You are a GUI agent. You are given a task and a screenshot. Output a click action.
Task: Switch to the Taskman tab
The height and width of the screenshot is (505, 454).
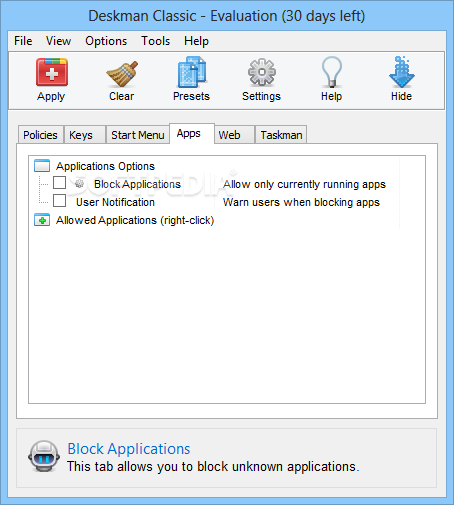[281, 135]
